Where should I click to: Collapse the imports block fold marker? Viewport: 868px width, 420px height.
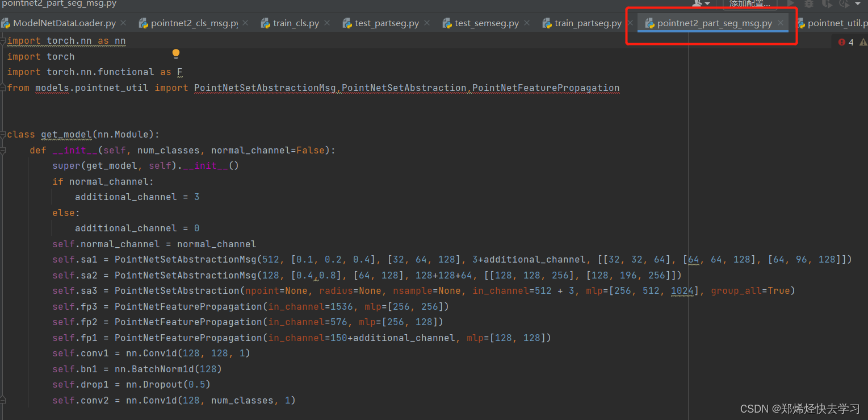(3, 41)
